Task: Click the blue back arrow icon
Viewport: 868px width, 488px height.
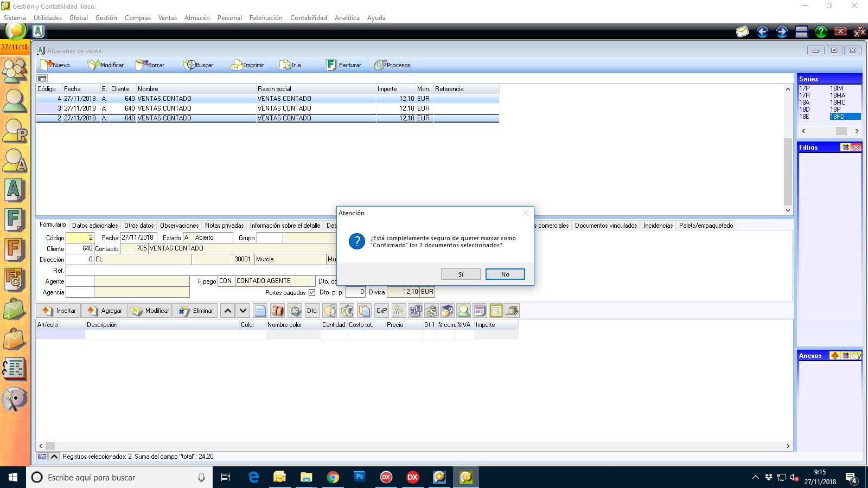Action: pos(762,32)
